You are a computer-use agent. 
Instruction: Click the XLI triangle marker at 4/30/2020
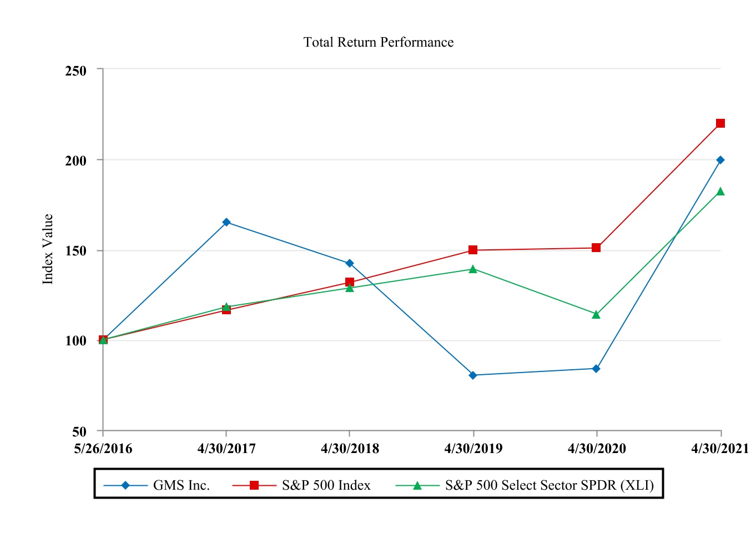pos(596,315)
